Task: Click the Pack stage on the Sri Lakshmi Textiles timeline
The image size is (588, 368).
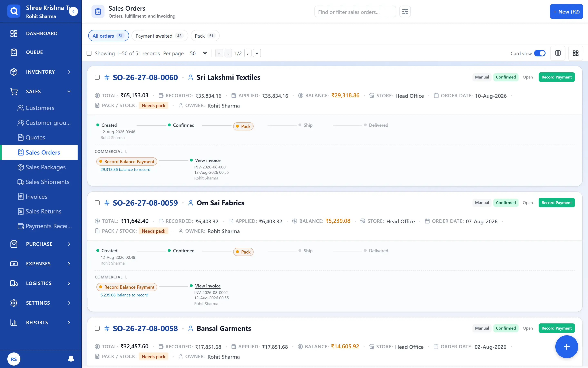Action: click(x=243, y=126)
